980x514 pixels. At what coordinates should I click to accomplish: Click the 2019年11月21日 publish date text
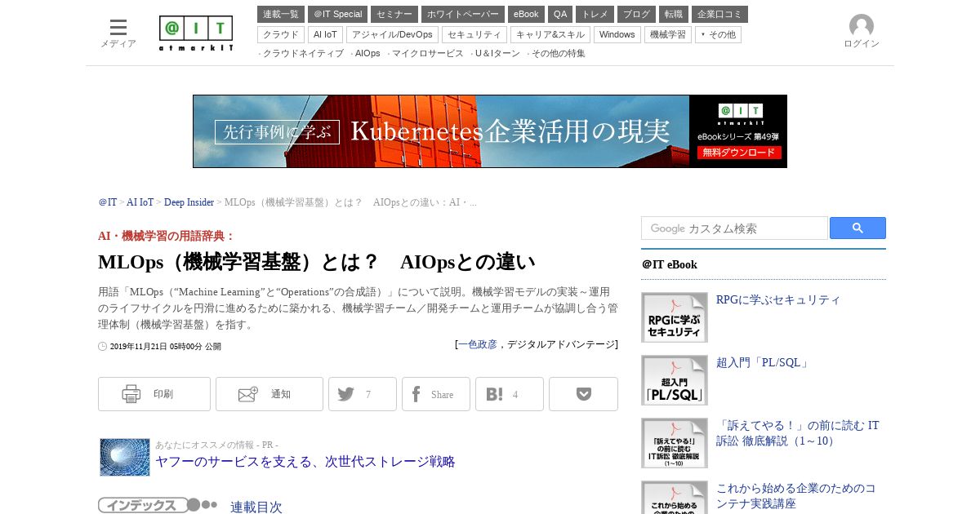pos(166,347)
